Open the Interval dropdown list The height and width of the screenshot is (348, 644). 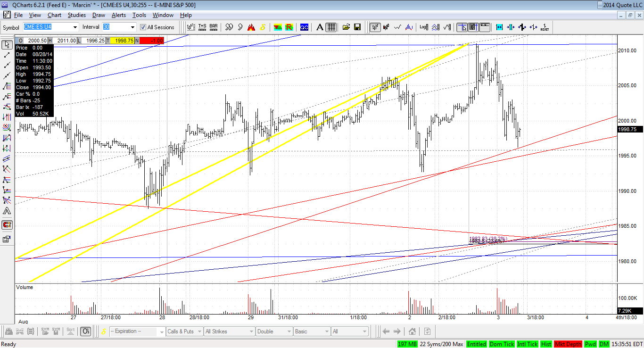132,27
